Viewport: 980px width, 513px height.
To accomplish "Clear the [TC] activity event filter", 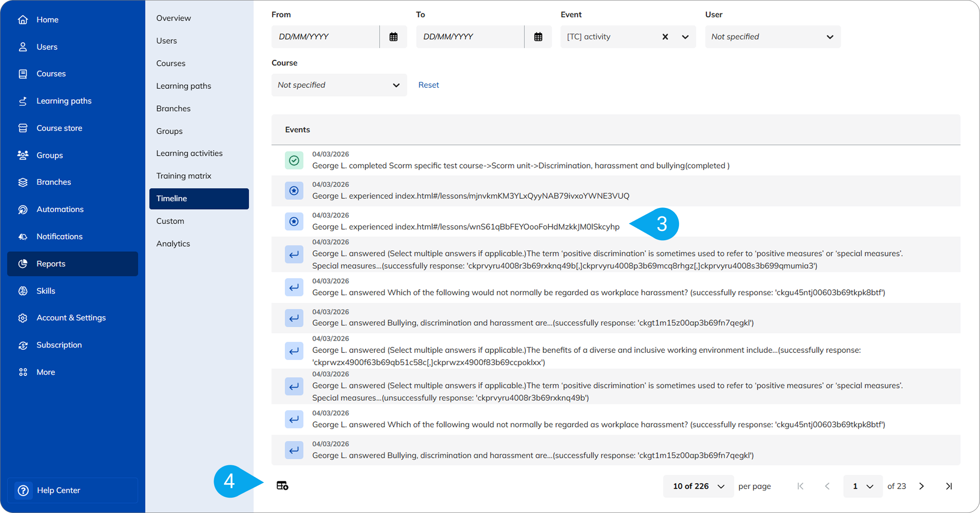I will pos(665,37).
